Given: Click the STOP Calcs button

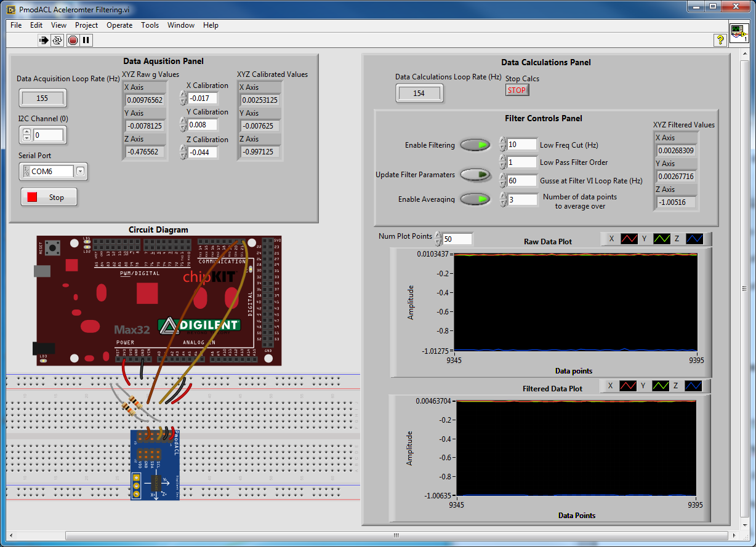Looking at the screenshot, I should [517, 90].
